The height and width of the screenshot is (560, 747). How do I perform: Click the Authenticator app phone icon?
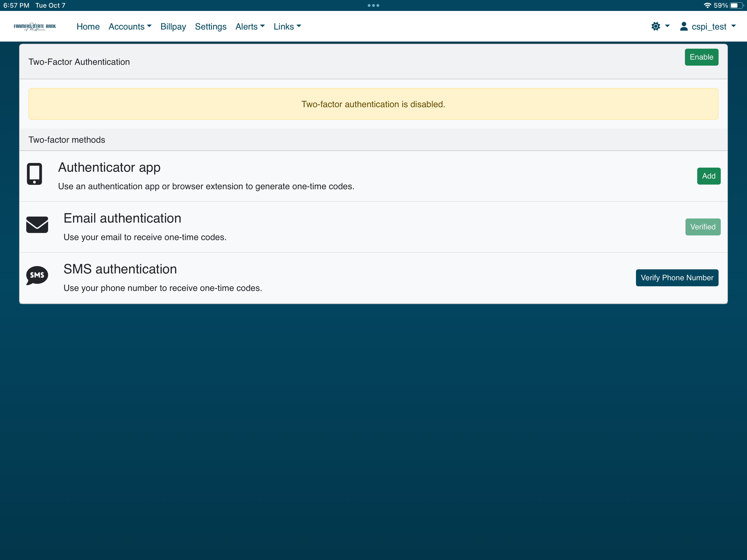pyautogui.click(x=34, y=174)
